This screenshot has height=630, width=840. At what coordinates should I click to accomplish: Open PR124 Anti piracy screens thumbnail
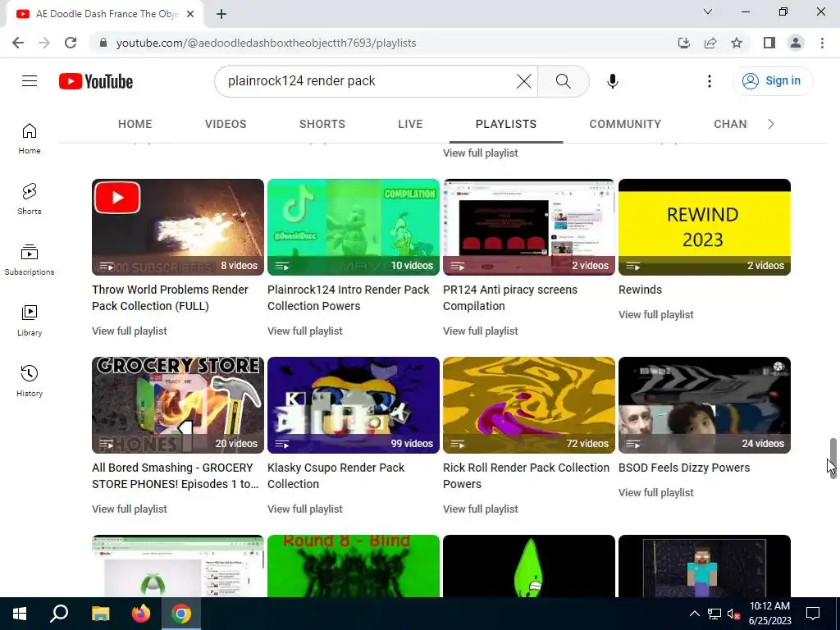click(529, 227)
